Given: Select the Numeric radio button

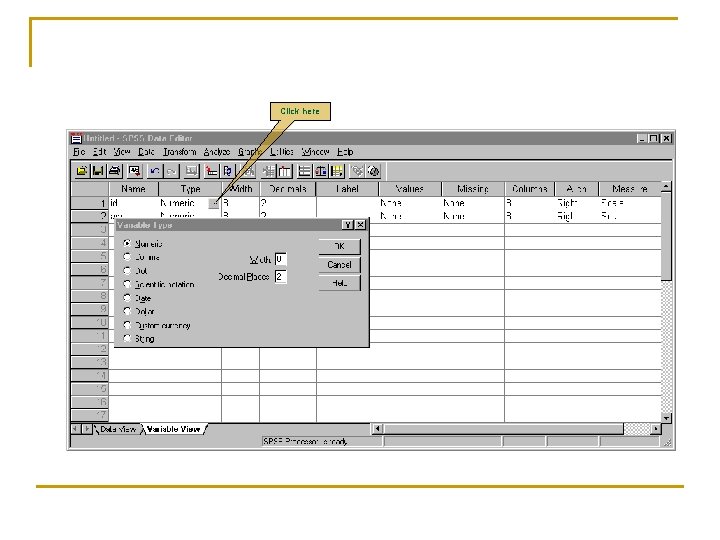Looking at the screenshot, I should click(x=127, y=243).
